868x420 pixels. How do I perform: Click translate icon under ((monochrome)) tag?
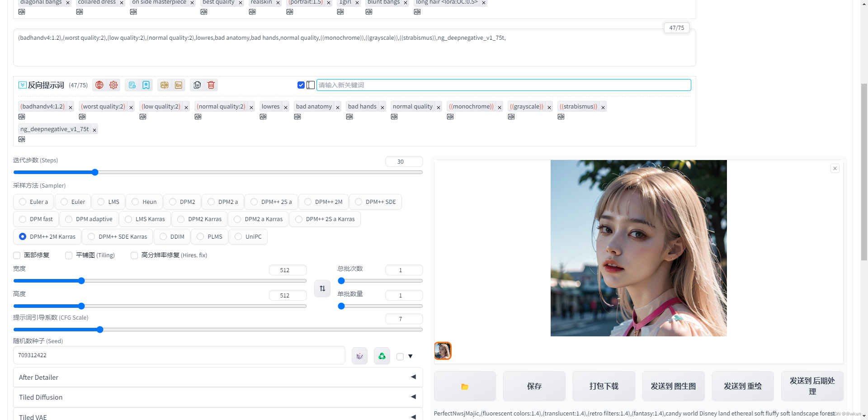pos(450,117)
